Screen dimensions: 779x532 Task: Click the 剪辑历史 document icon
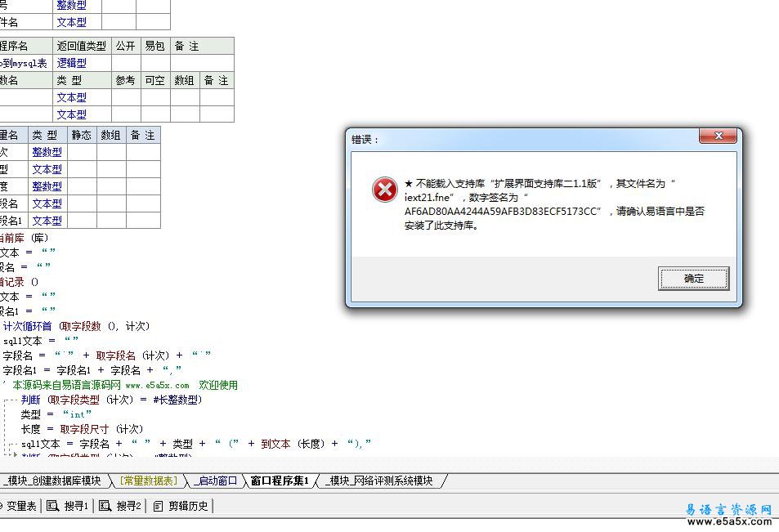(158, 506)
